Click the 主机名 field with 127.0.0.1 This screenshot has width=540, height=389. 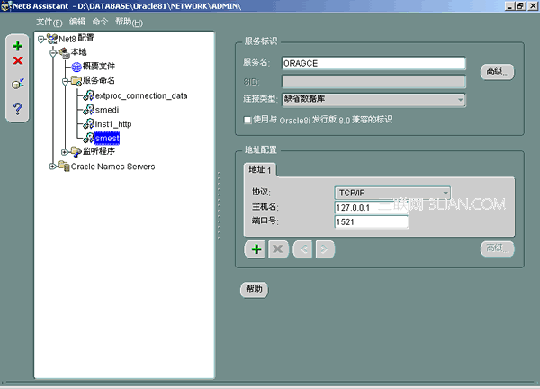pos(372,208)
